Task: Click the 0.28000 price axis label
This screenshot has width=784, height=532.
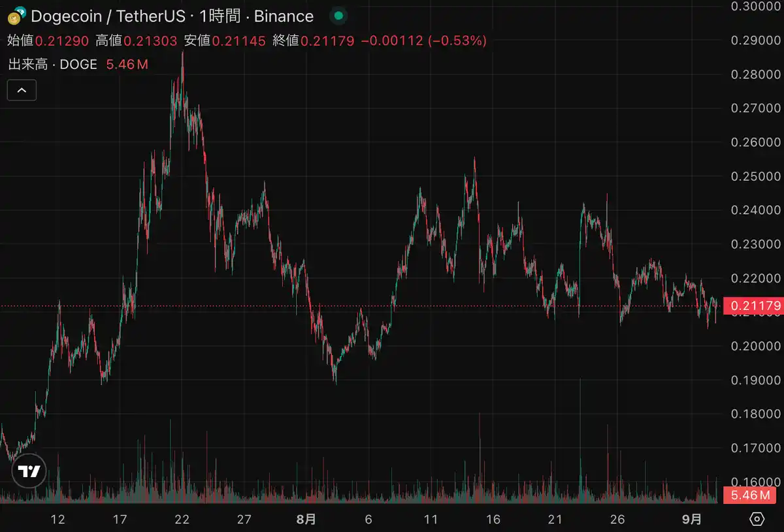Action: pyautogui.click(x=756, y=74)
